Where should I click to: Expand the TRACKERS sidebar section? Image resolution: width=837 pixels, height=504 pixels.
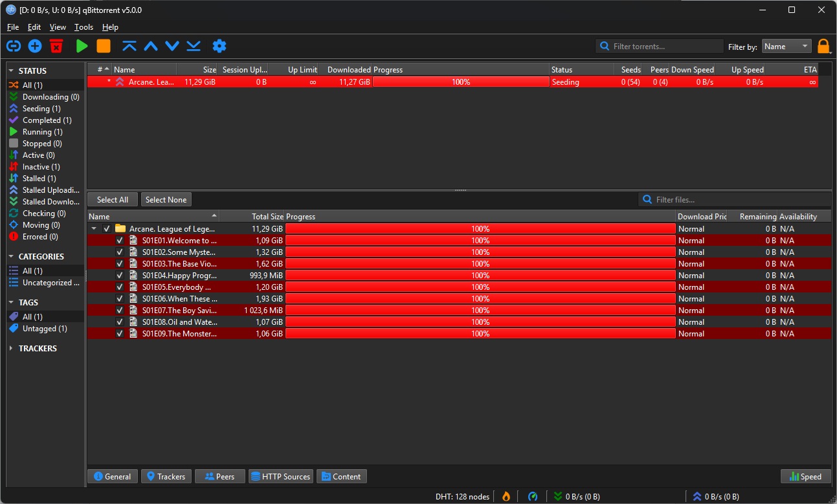coord(11,349)
